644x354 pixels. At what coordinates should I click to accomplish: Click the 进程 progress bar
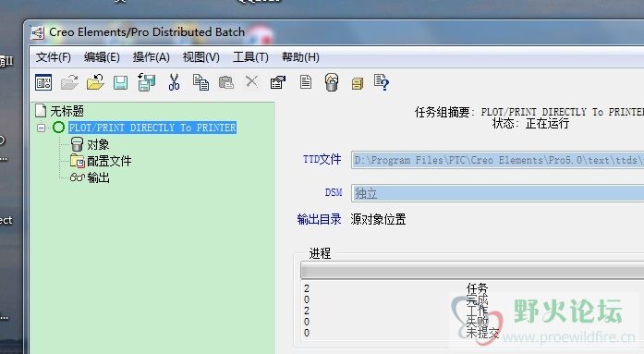(x=472, y=270)
